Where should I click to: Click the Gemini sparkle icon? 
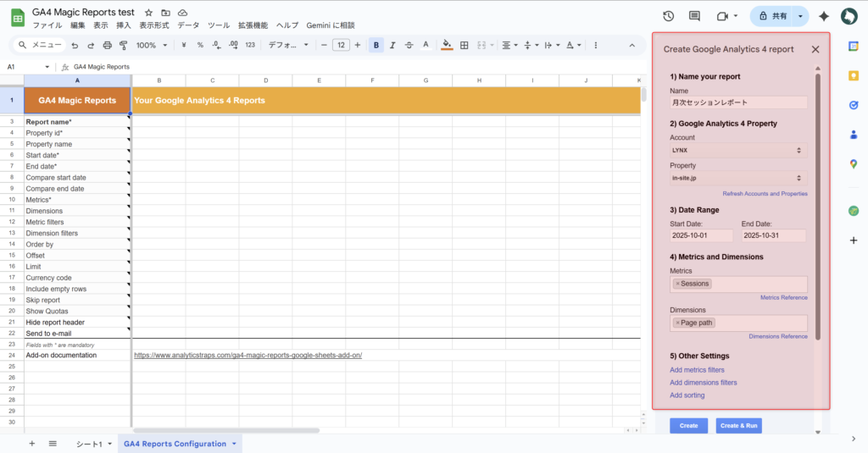(x=823, y=16)
